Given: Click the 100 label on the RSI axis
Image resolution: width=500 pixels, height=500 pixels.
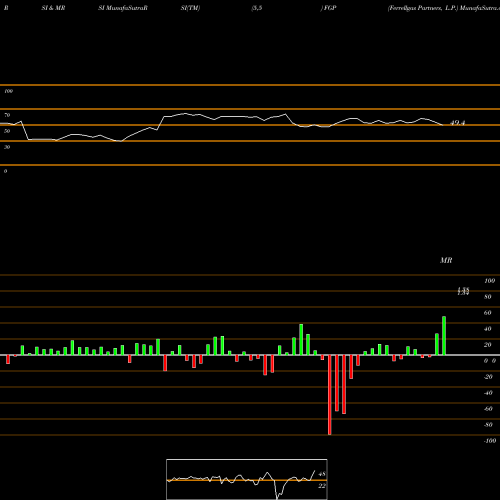Looking at the screenshot, I should [8, 91].
